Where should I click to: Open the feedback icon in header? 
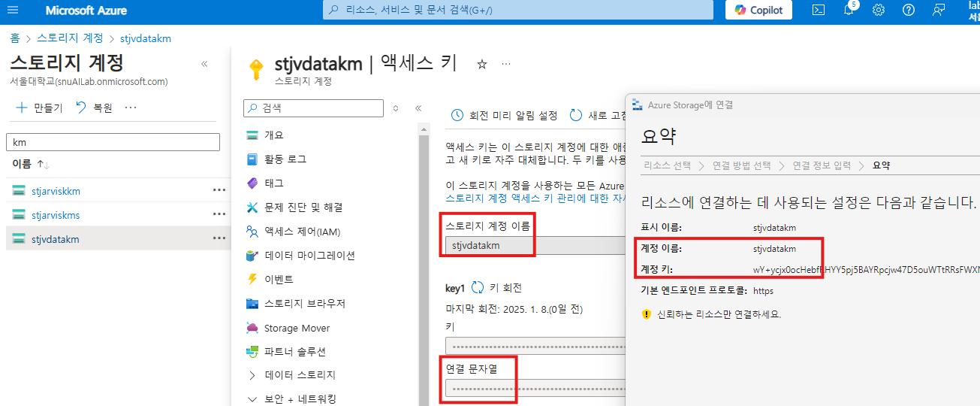pos(939,10)
